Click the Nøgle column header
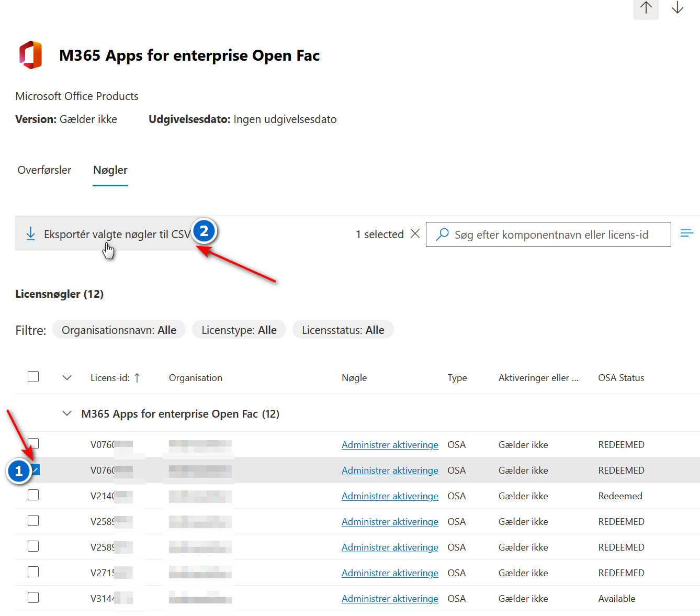Image resolution: width=700 pixels, height=616 pixels. point(354,378)
